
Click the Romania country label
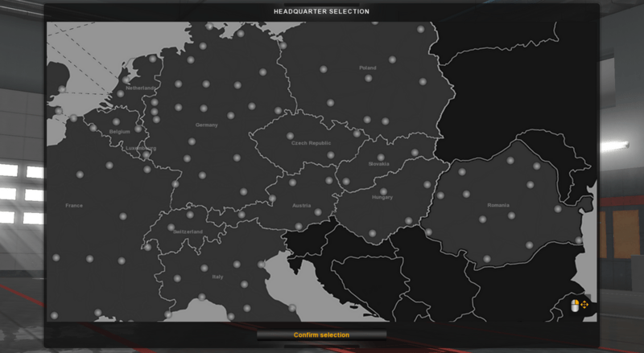[x=498, y=205]
